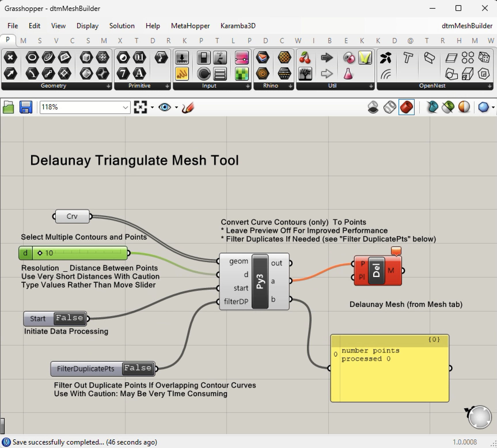The width and height of the screenshot is (497, 448).
Task: Toggle the Start boolean False value
Action: pos(70,318)
